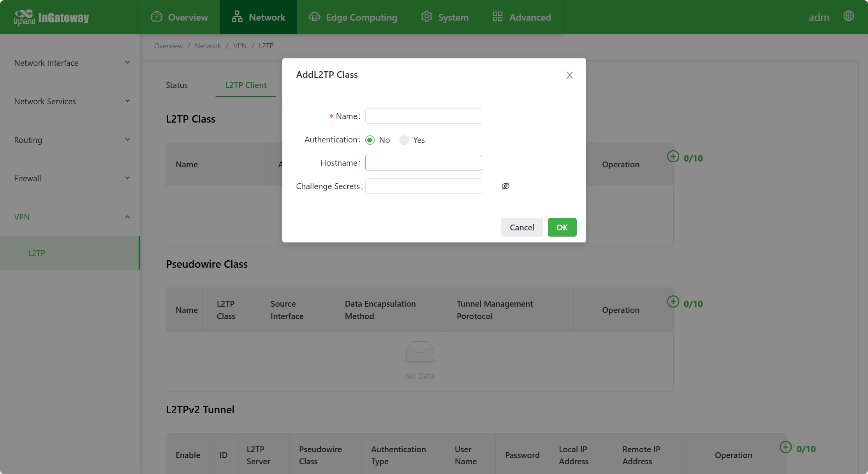Click the Overview gauge icon
Image resolution: width=868 pixels, height=474 pixels.
pos(156,17)
